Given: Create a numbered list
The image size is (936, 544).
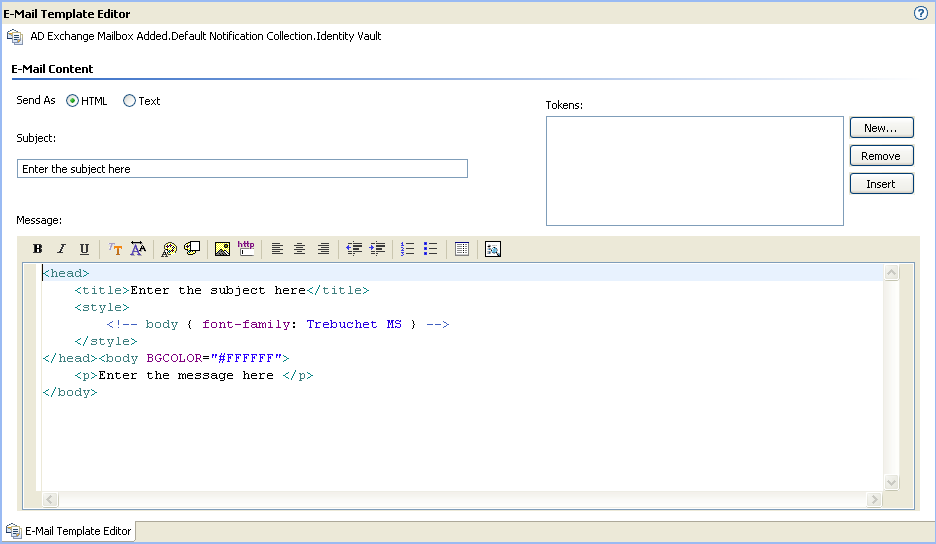Looking at the screenshot, I should pos(408,249).
